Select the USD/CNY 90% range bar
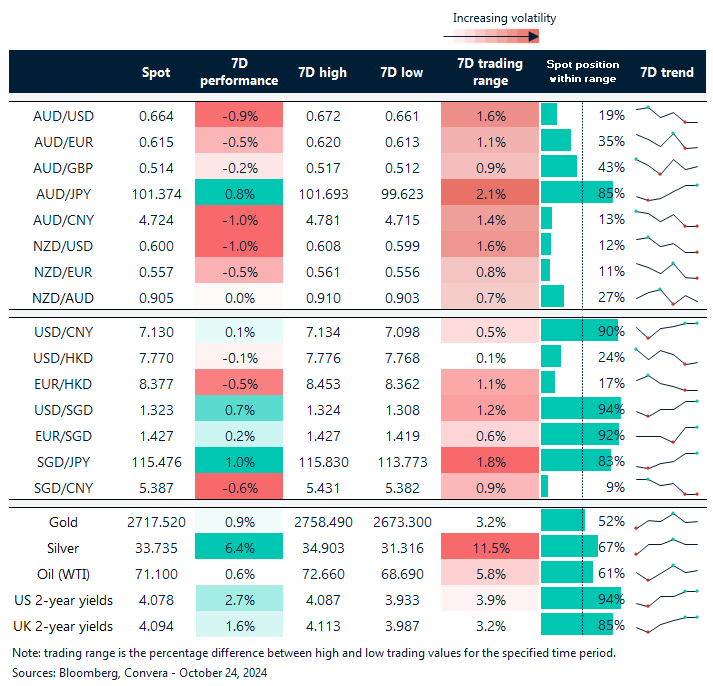Viewport: 713px width, 686px height. [579, 330]
